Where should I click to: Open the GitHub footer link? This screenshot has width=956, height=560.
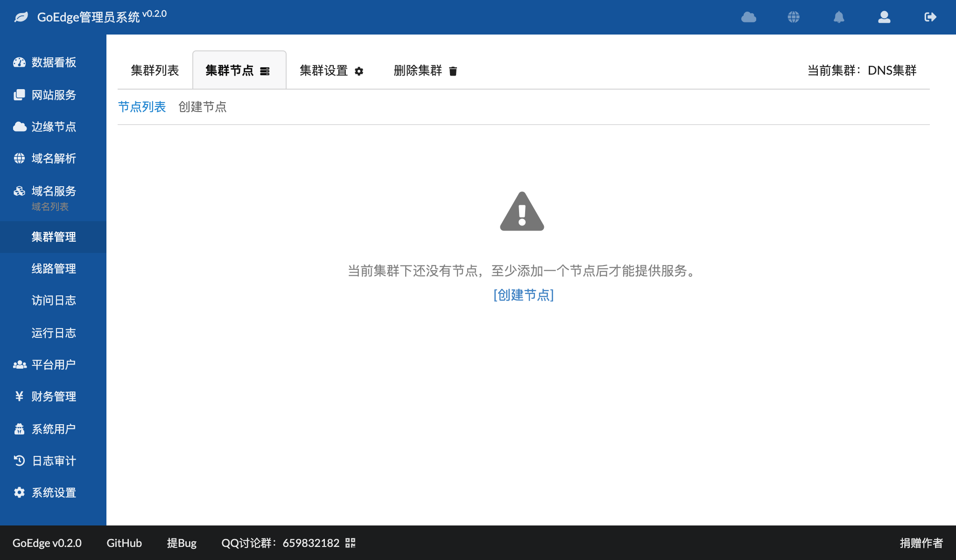[x=124, y=543]
